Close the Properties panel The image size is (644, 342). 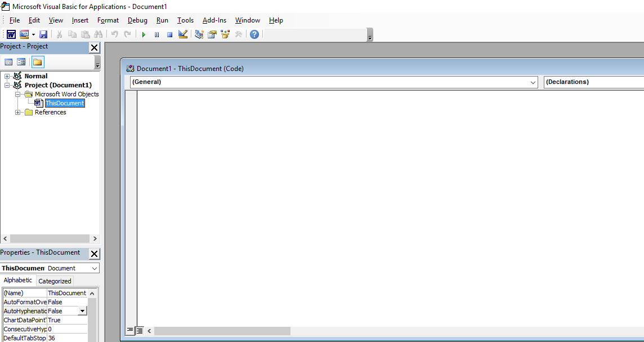[95, 254]
